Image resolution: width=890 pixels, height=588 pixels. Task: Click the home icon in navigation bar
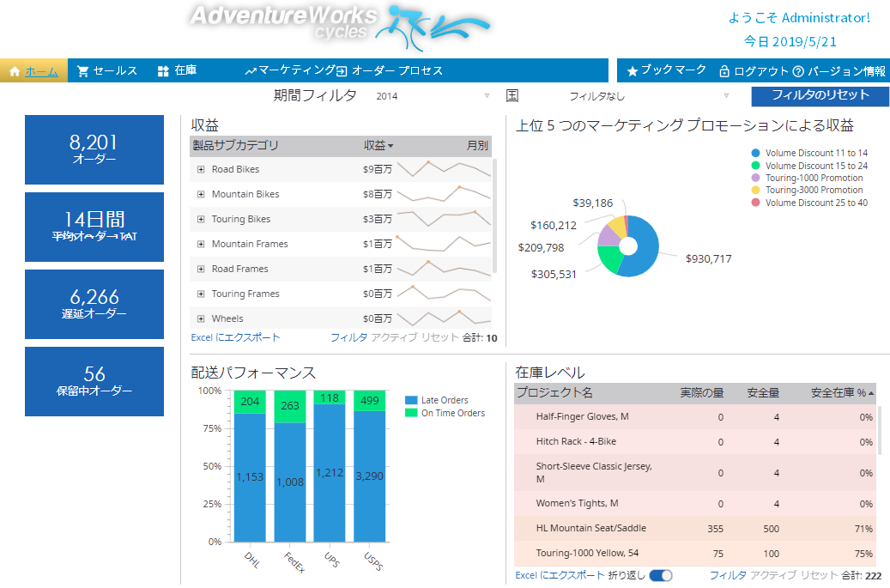point(15,71)
